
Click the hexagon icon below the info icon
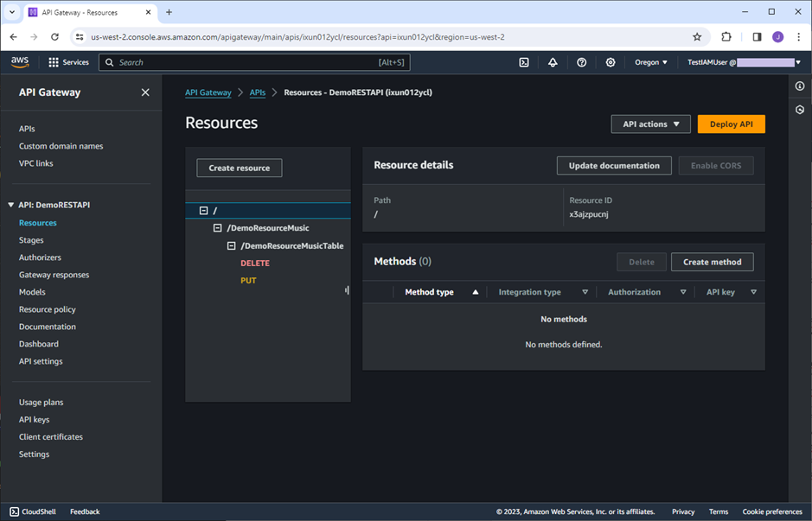pyautogui.click(x=800, y=110)
